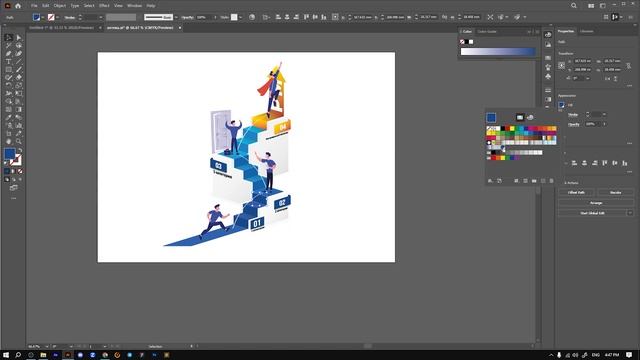Open the Windows Start menu
This screenshot has width=640, height=360.
click(6, 355)
